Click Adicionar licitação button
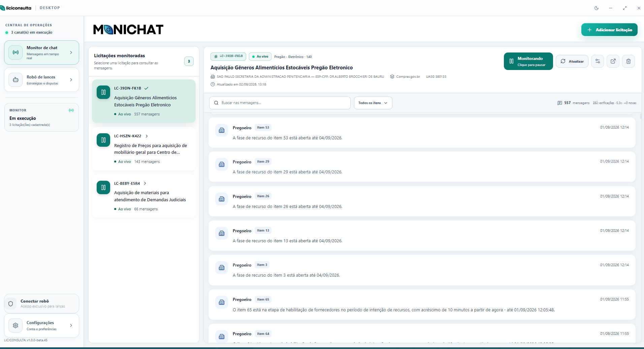The image size is (644, 349). pyautogui.click(x=609, y=30)
